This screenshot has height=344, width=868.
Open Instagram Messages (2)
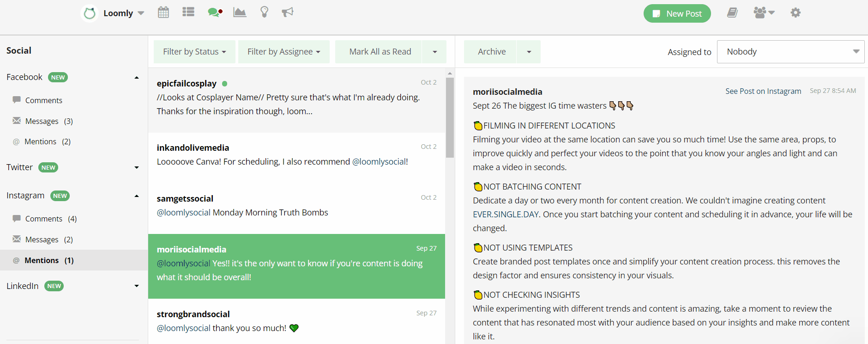[x=49, y=240]
